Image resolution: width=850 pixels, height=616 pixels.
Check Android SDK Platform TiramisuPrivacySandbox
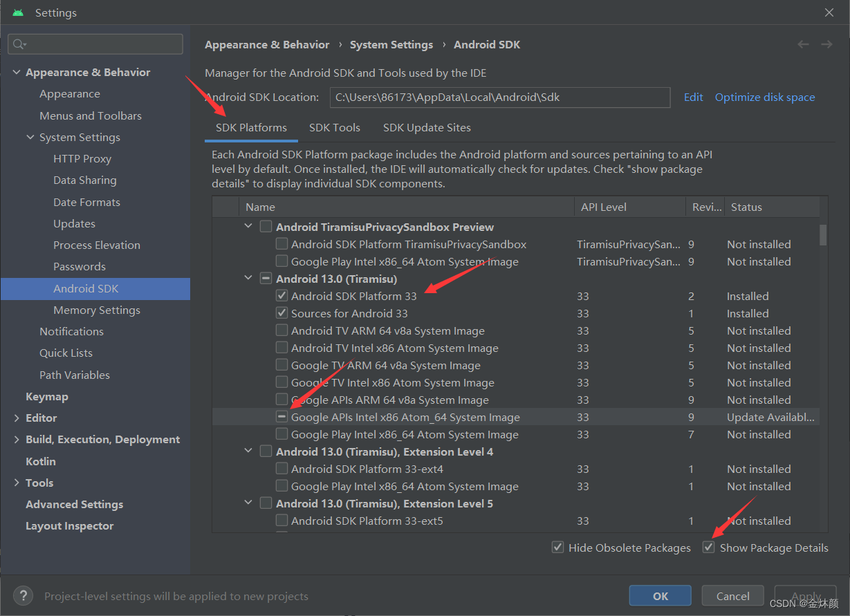point(282,244)
